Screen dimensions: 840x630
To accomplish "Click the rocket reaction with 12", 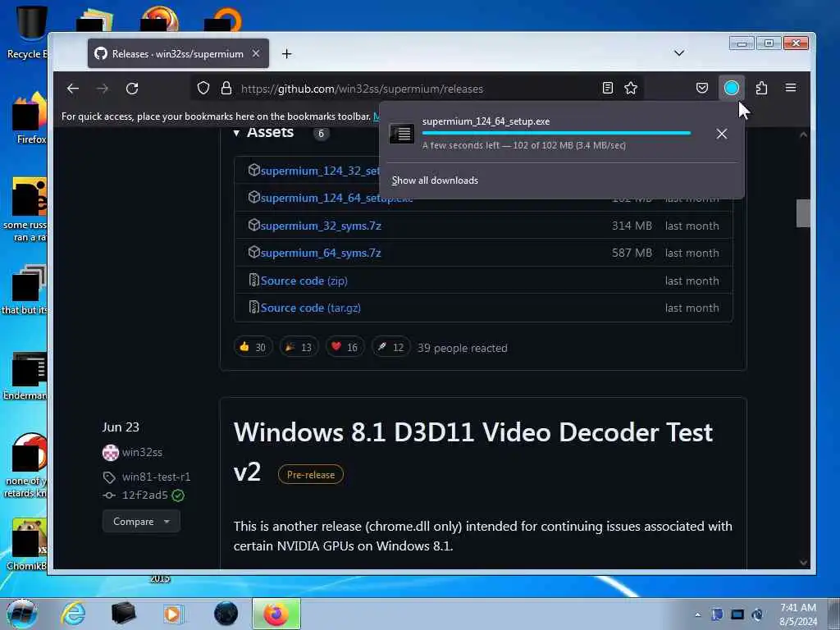I will (391, 347).
